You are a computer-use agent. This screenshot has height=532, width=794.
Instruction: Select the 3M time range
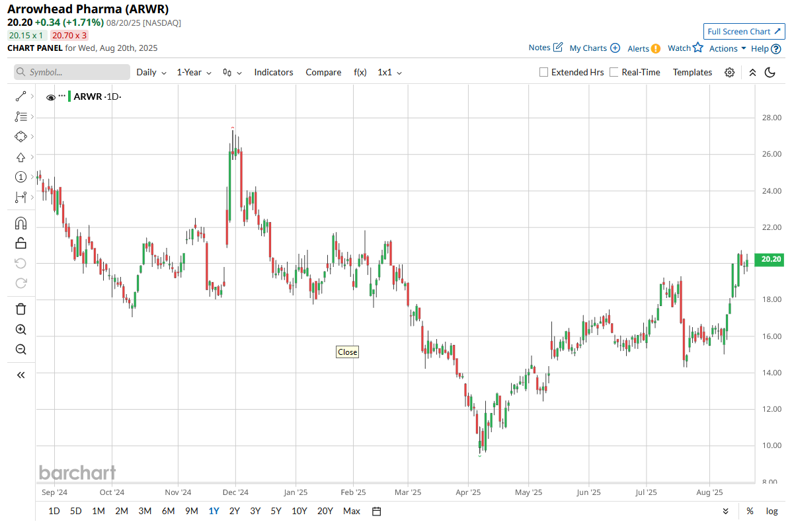coord(145,511)
